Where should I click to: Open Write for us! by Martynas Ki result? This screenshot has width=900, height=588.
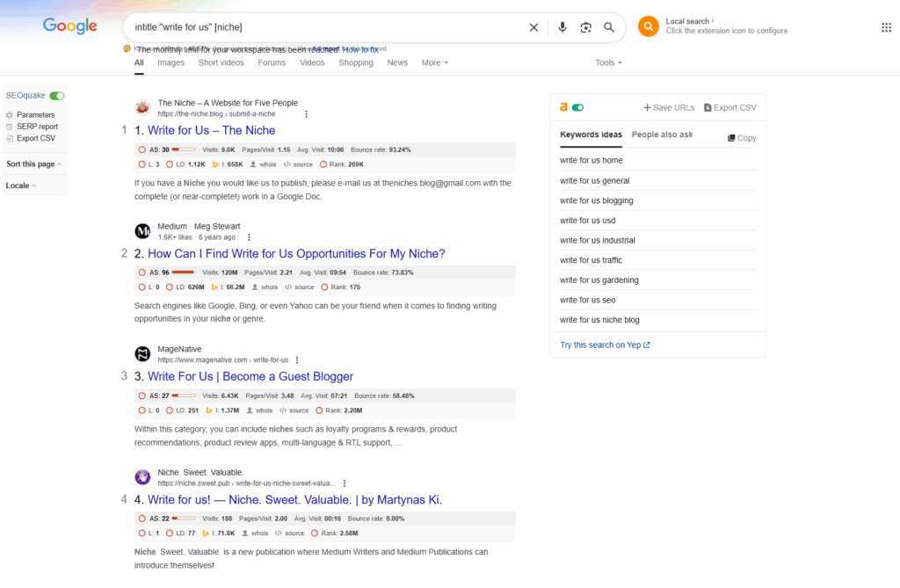(294, 499)
